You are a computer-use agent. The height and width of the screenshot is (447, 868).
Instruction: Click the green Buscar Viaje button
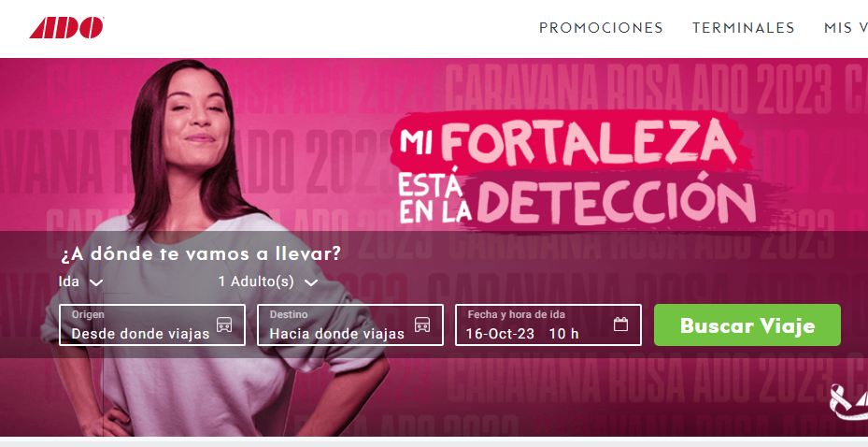pos(747,325)
